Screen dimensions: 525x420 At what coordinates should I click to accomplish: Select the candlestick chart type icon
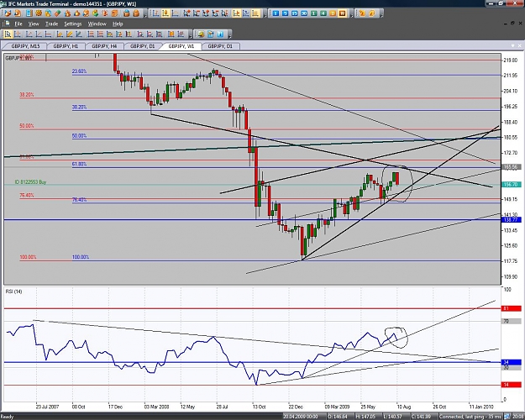[x=165, y=13]
